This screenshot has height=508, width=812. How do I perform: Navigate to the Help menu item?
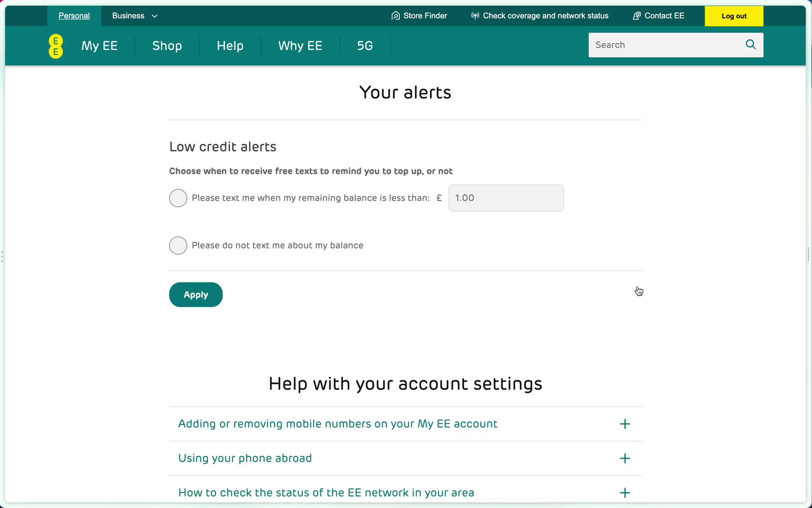pos(230,45)
